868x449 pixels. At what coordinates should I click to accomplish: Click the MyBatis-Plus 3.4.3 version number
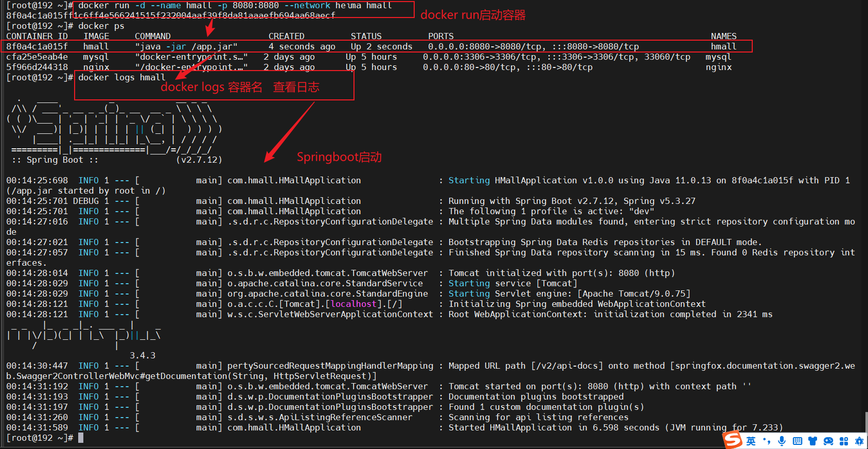(x=143, y=355)
